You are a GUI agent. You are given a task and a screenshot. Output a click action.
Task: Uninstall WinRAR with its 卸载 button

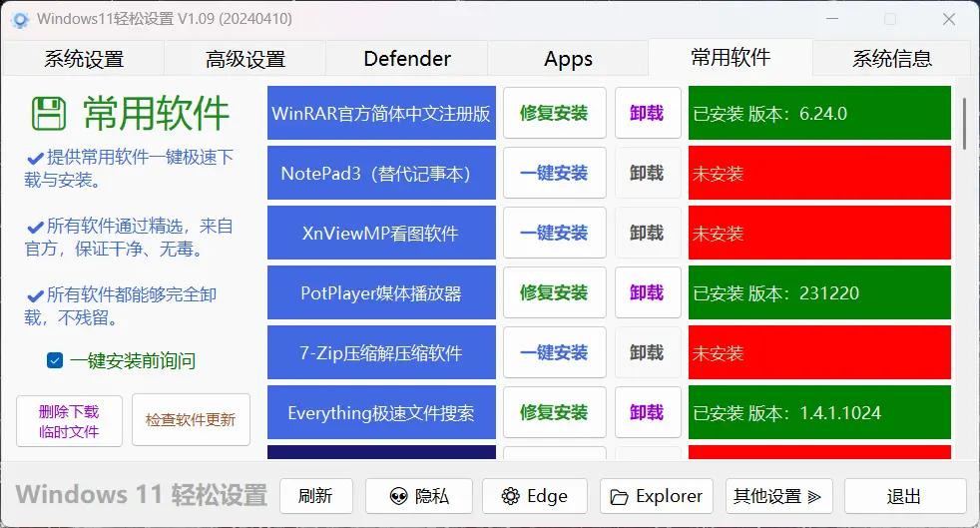[x=648, y=113]
